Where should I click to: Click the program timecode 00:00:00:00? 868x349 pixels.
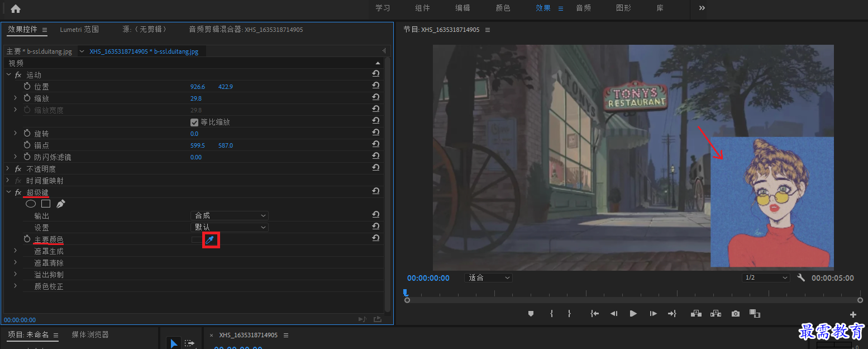pyautogui.click(x=428, y=278)
